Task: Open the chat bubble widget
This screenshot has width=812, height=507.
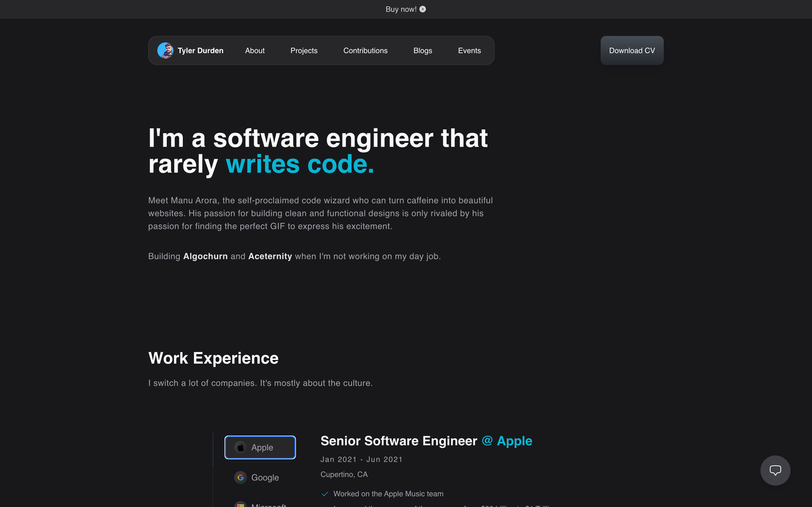Action: 775,470
